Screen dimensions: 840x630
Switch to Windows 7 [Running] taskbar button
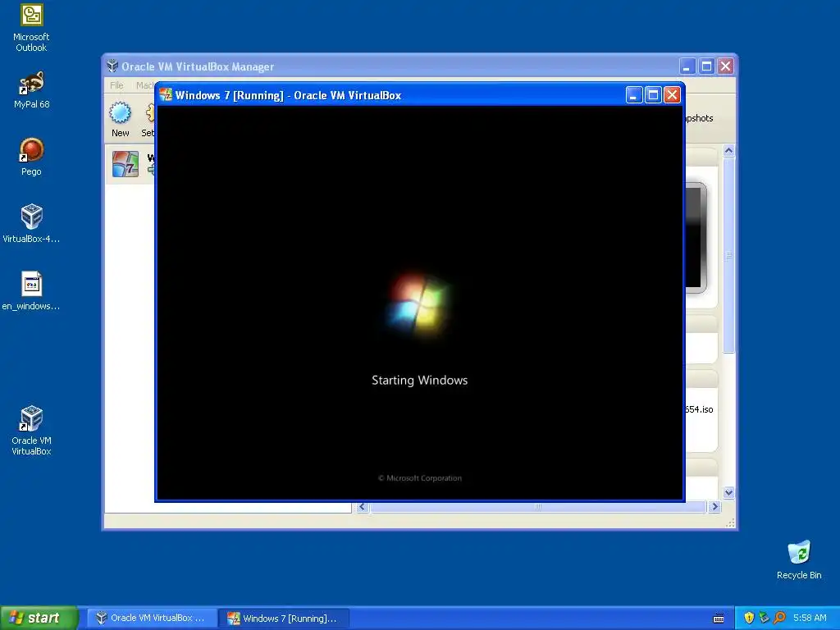[284, 619]
